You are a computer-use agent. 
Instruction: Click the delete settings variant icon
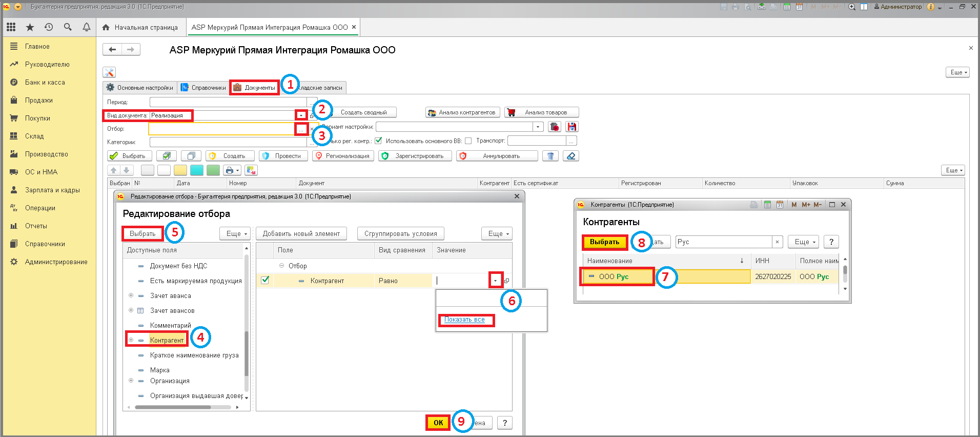555,127
